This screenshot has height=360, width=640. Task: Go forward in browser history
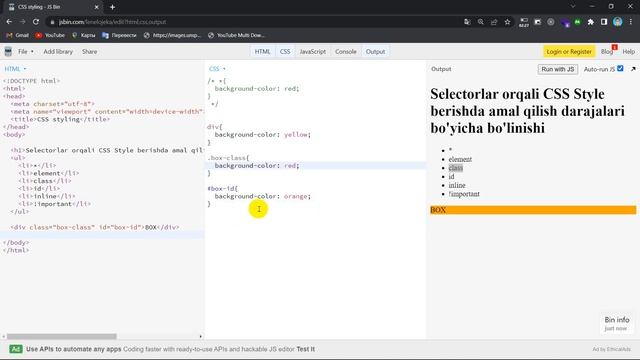(x=22, y=22)
